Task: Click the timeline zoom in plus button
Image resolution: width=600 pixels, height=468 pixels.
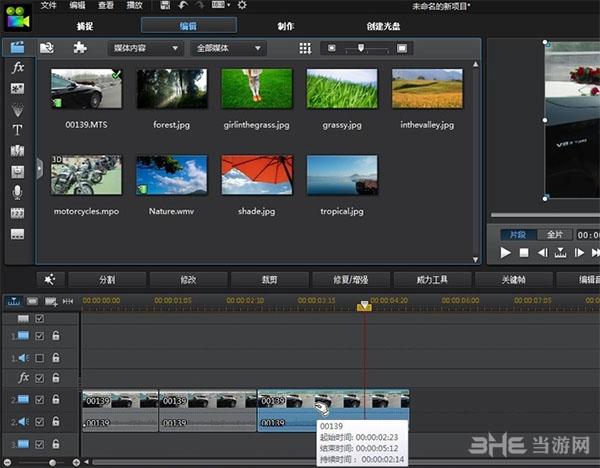Action: tap(76, 463)
